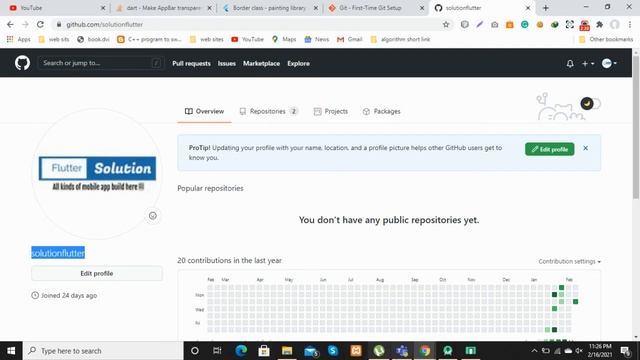
Task: Go to Pull requests
Action: pyautogui.click(x=191, y=64)
